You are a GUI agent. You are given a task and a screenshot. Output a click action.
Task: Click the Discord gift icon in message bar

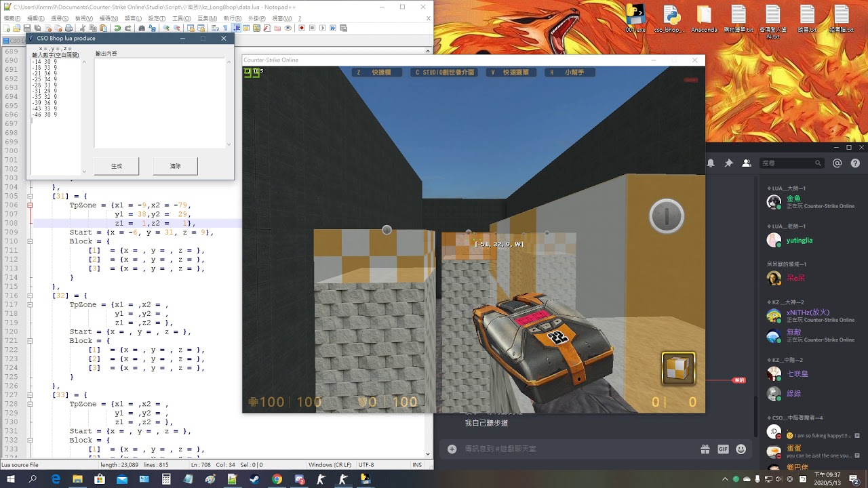(705, 449)
